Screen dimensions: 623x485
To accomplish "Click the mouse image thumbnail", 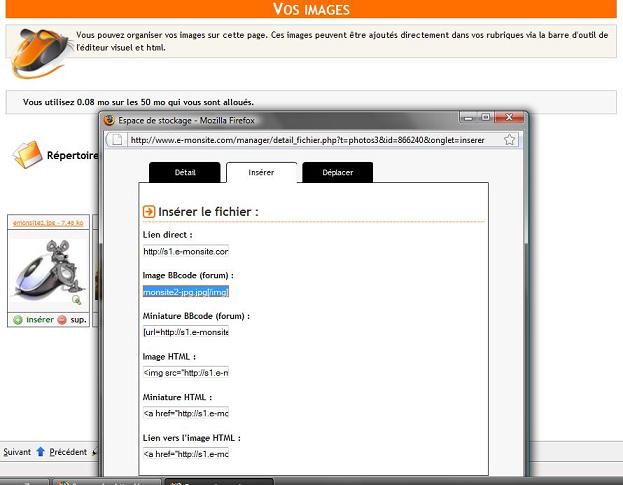I will (x=48, y=271).
